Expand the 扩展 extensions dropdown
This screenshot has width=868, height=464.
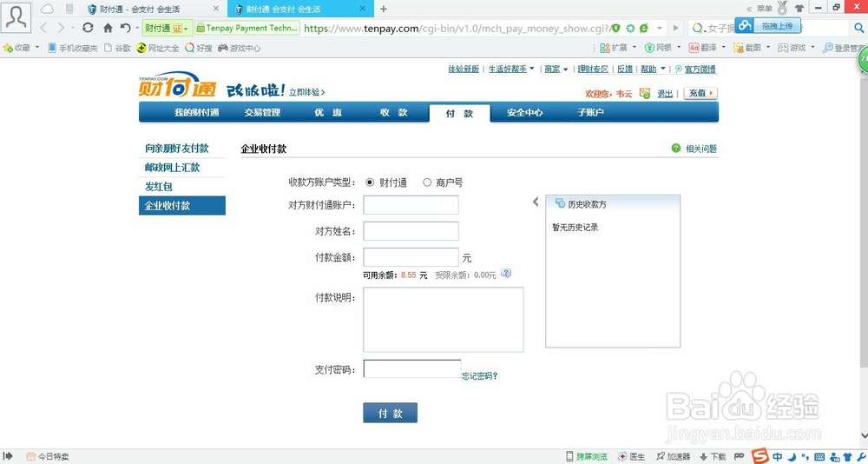click(x=635, y=48)
